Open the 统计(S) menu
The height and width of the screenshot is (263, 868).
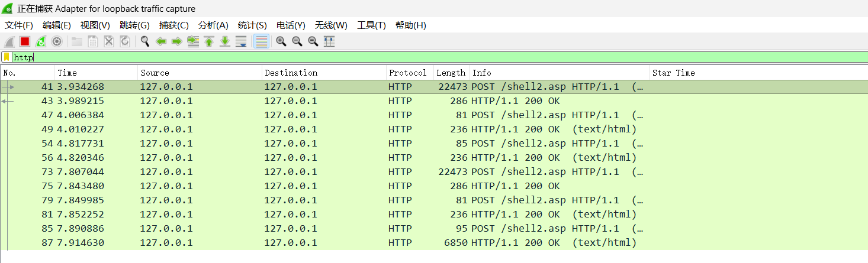coord(252,25)
